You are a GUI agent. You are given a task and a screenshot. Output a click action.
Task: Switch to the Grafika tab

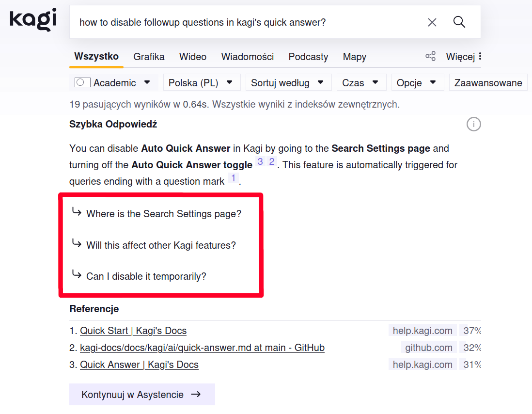149,57
